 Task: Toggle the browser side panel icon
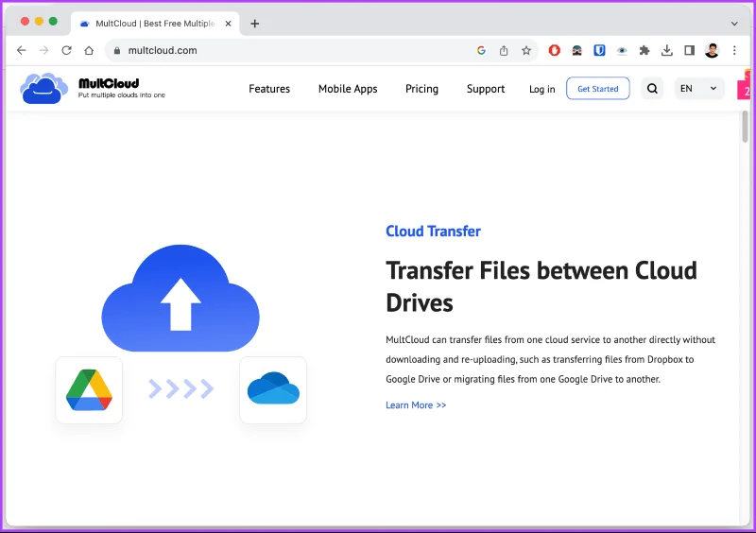click(690, 50)
